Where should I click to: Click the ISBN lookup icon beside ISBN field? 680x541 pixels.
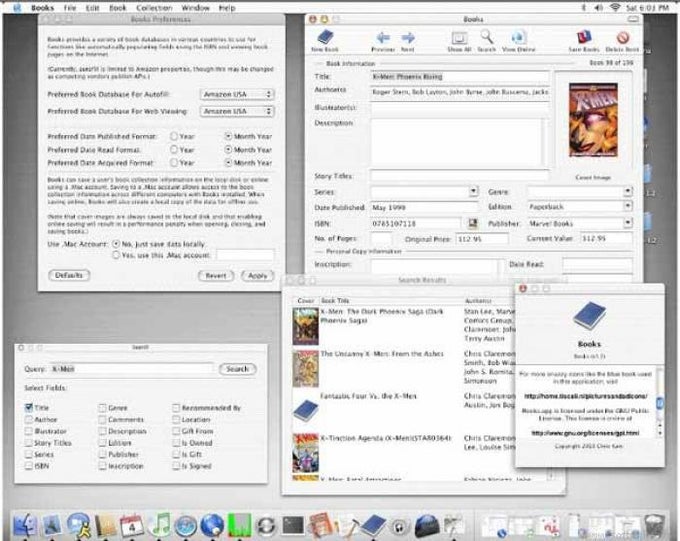(x=472, y=222)
